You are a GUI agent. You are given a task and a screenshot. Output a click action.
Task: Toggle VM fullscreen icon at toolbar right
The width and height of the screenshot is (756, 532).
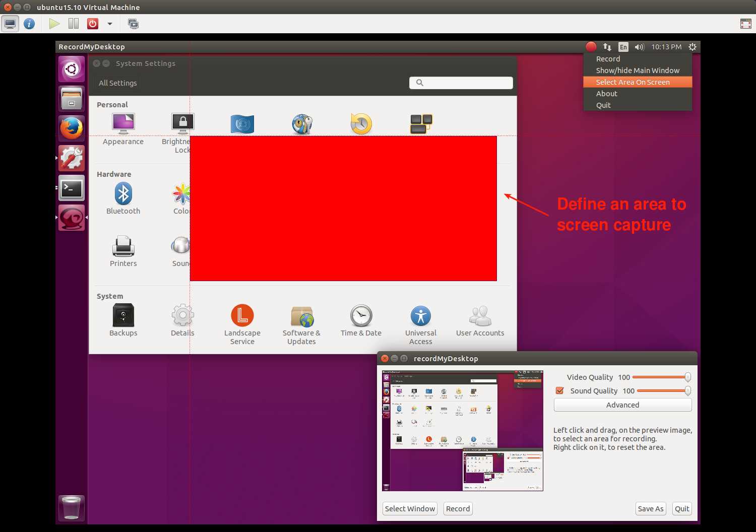coord(745,24)
